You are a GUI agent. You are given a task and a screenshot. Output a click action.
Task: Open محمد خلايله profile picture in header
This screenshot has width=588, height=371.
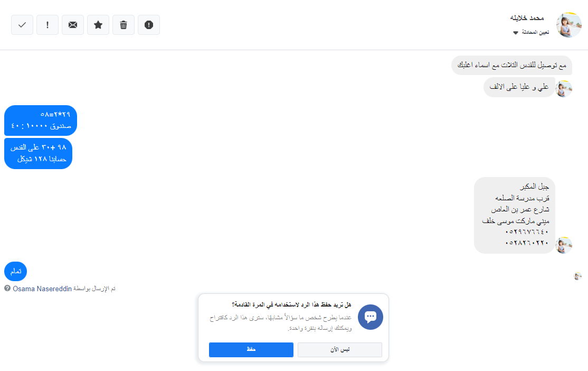point(568,25)
